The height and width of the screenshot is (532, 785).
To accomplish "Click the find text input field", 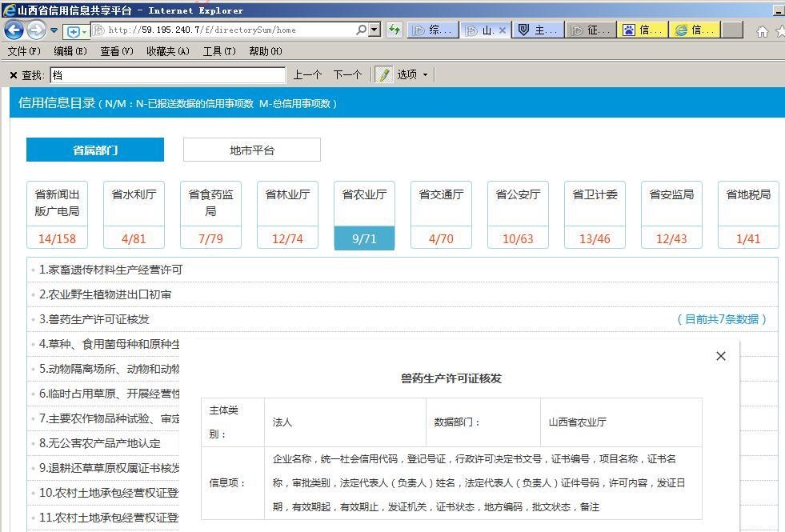I will tap(167, 75).
